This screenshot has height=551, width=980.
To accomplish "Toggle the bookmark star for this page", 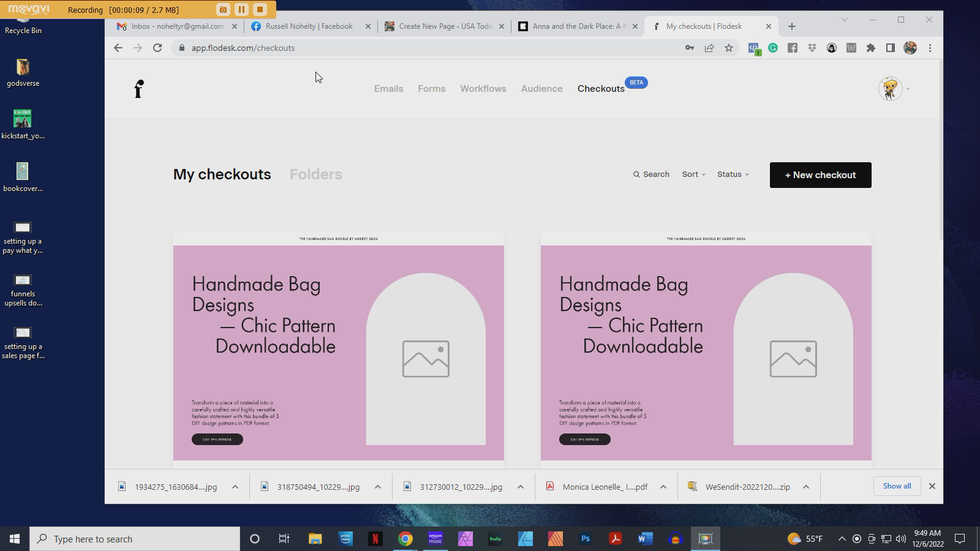I will tap(729, 47).
